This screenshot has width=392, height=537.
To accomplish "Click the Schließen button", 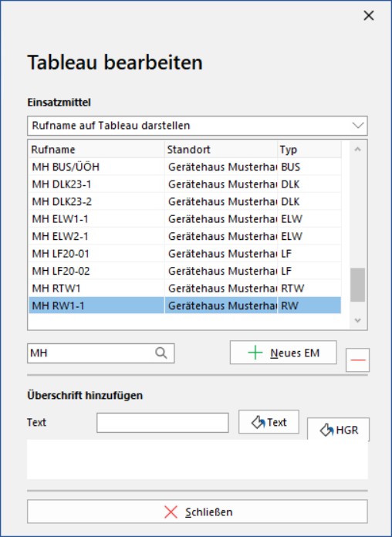I will pos(198,512).
